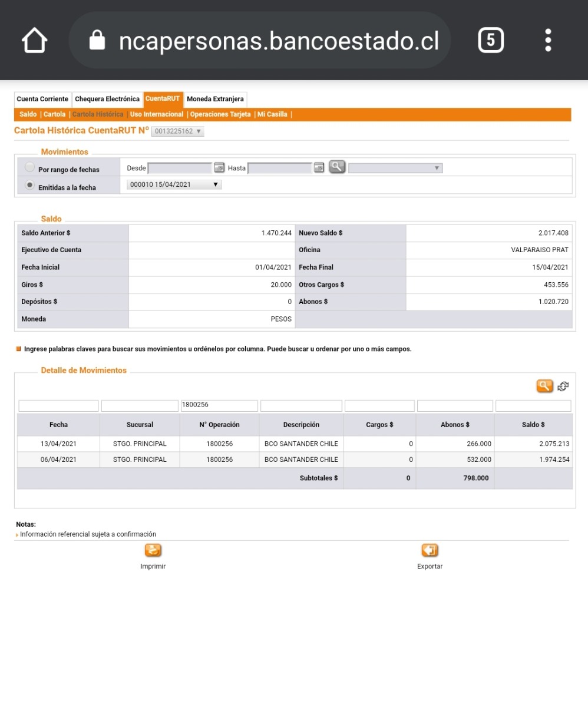Select the Emitidas a la fecha radio button
This screenshot has width=588, height=707.
29,185
